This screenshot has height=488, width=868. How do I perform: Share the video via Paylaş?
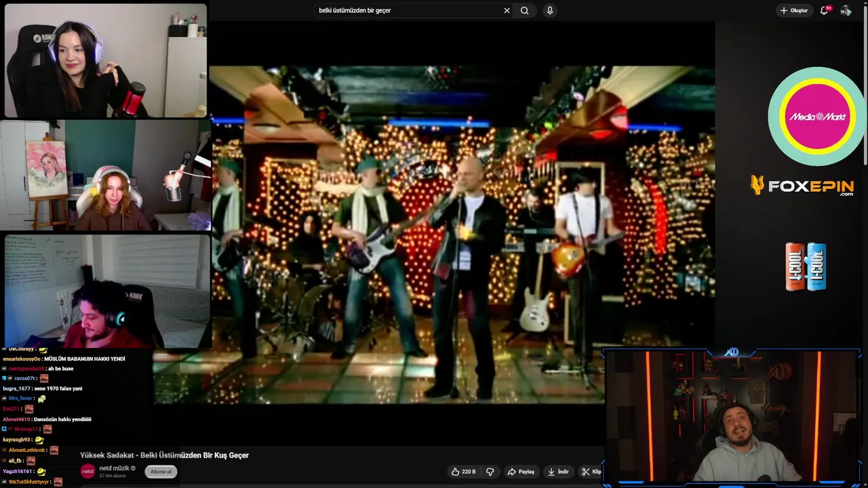pos(521,472)
